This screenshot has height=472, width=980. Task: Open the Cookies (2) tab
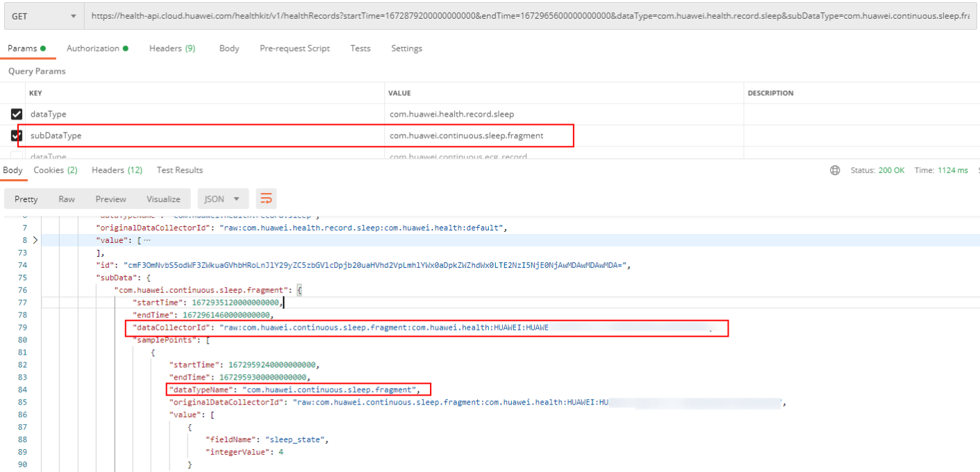click(x=56, y=170)
